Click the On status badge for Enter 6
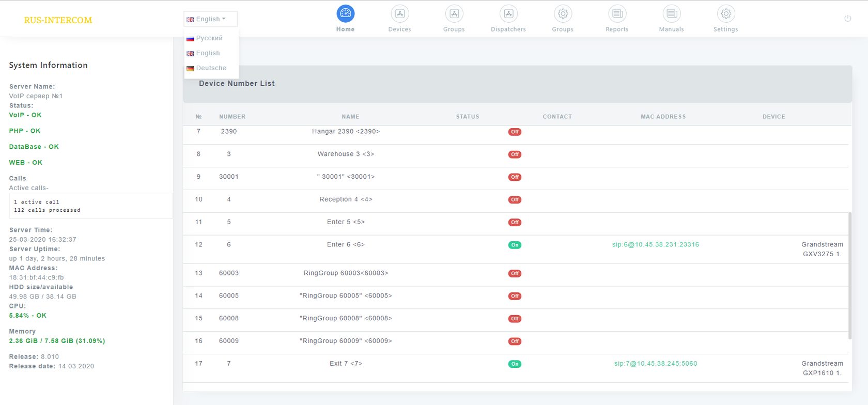This screenshot has width=868, height=405. click(x=515, y=245)
